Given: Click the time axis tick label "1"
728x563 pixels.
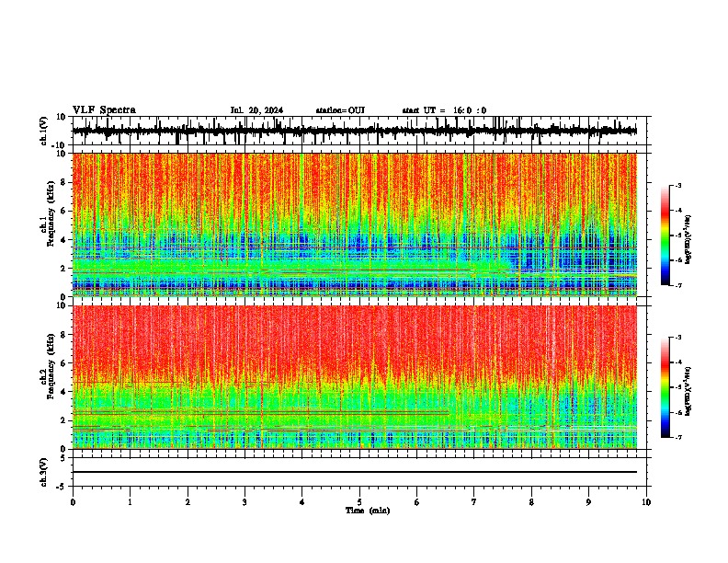Looking at the screenshot, I should [131, 502].
